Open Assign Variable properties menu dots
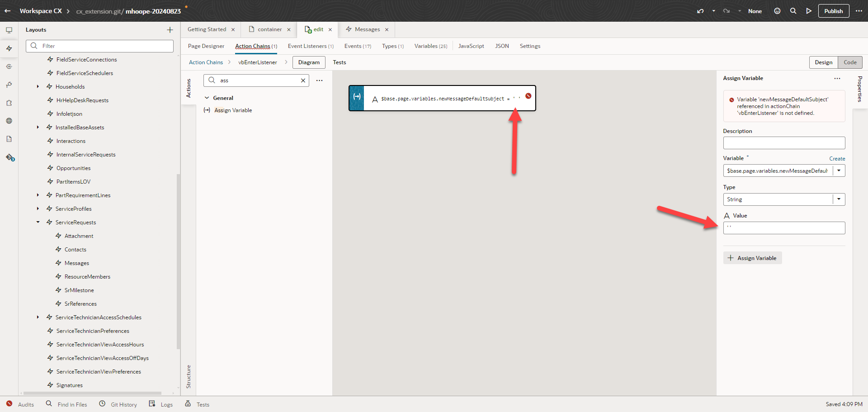The width and height of the screenshot is (868, 412). coord(837,78)
